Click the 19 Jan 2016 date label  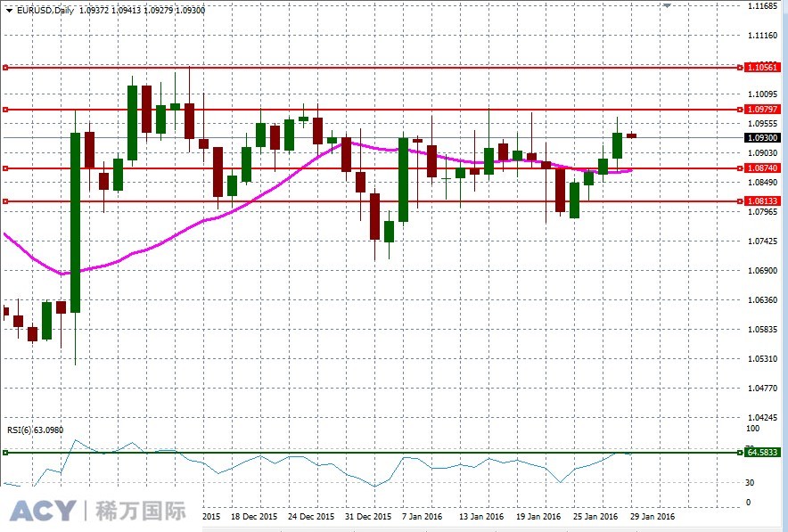[x=538, y=517]
